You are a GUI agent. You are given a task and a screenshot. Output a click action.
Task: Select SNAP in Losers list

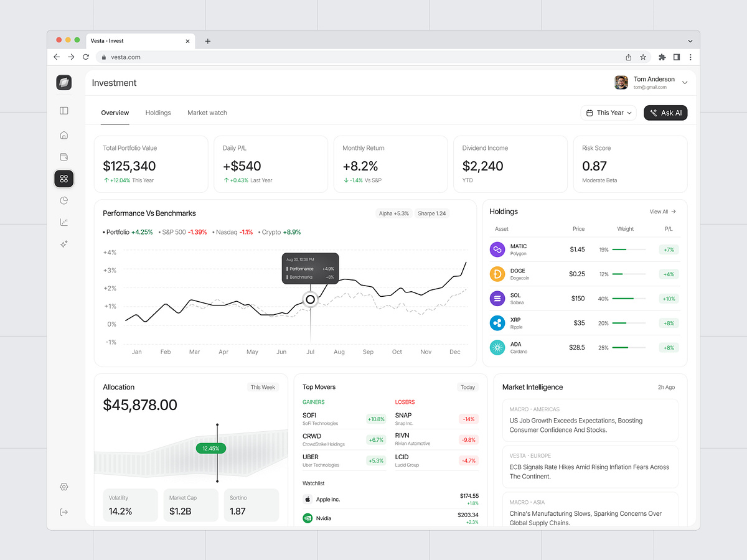pos(436,419)
